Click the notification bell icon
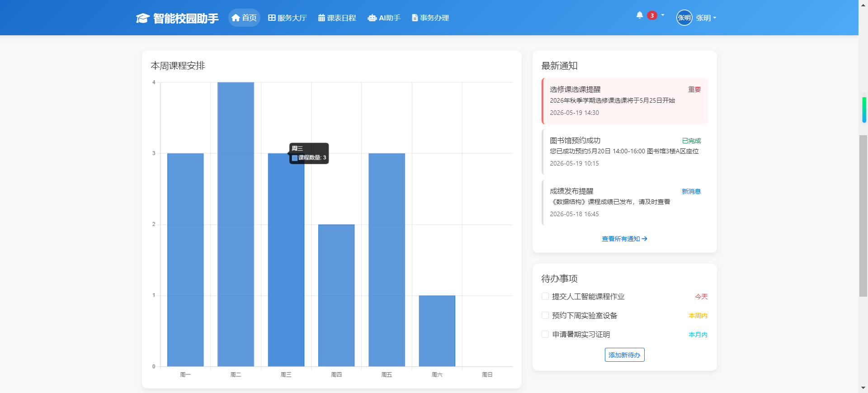 tap(639, 15)
